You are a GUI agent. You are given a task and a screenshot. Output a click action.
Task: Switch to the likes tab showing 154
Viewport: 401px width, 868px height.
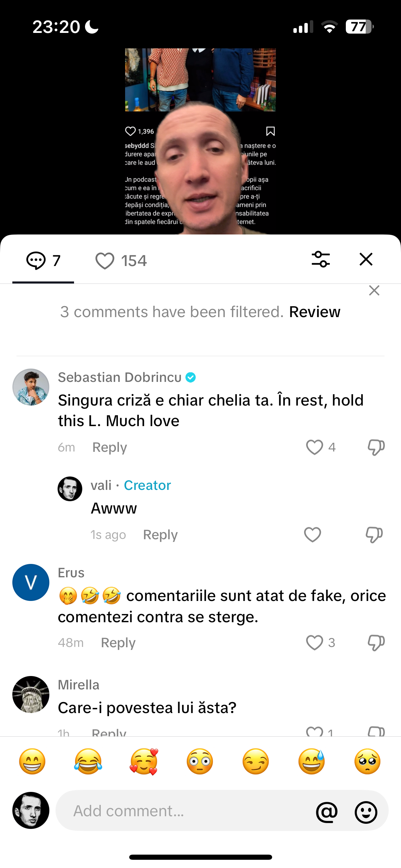pos(121,261)
